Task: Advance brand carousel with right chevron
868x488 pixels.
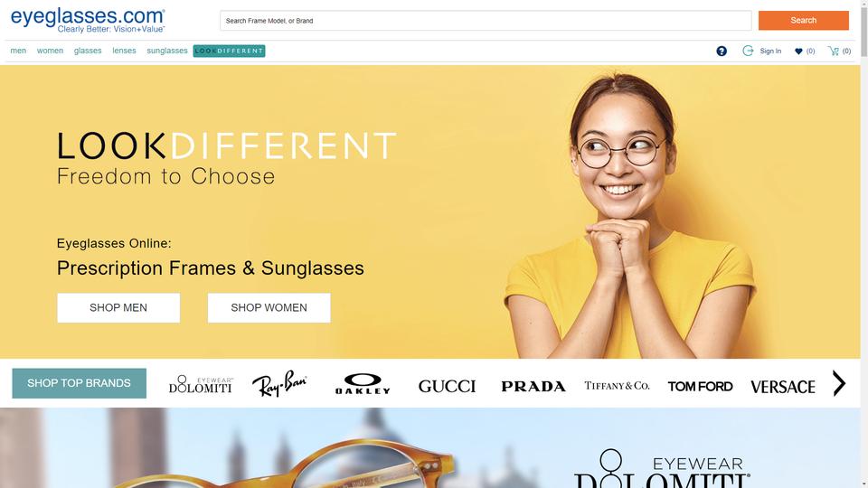Action: (x=839, y=383)
